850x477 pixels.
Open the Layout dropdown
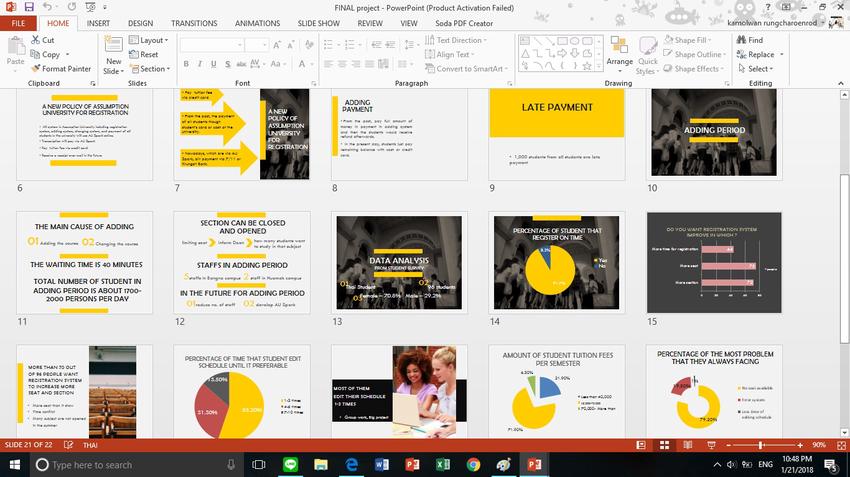coord(148,40)
